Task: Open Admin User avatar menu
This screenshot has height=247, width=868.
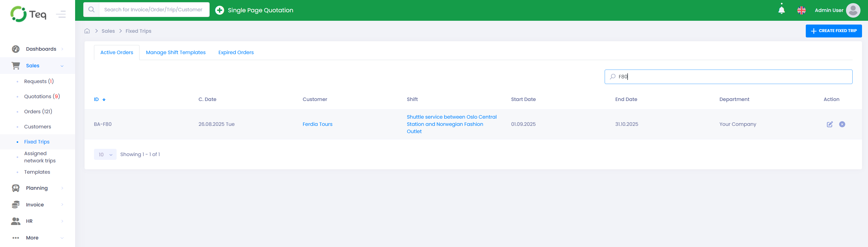Action: (x=853, y=10)
